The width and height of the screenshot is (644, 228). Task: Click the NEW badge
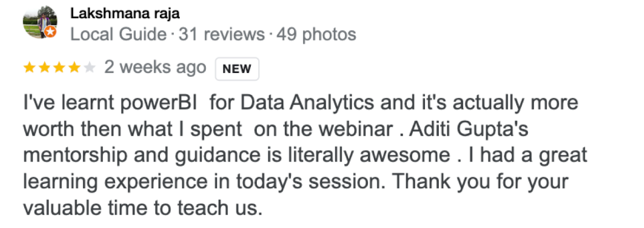[x=237, y=69]
